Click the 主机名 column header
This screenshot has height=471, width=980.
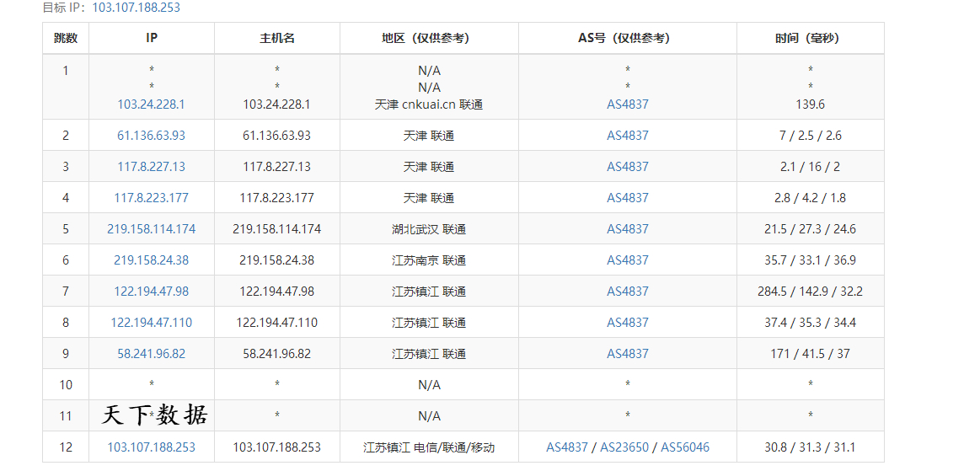point(277,38)
